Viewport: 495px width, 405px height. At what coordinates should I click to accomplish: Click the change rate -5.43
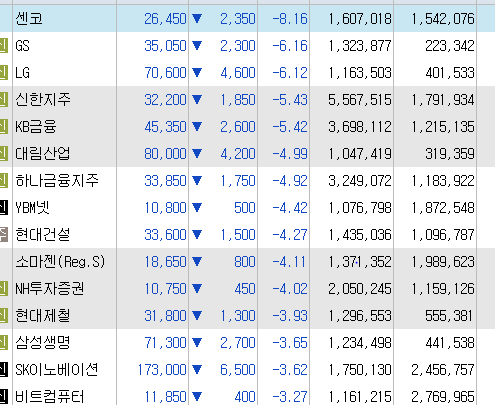[290, 100]
